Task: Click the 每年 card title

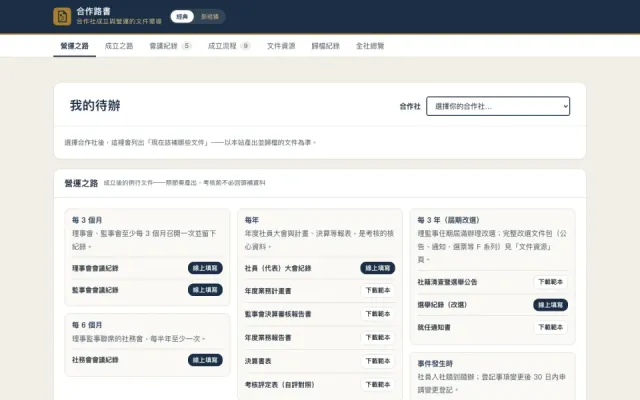Action: pyautogui.click(x=252, y=220)
